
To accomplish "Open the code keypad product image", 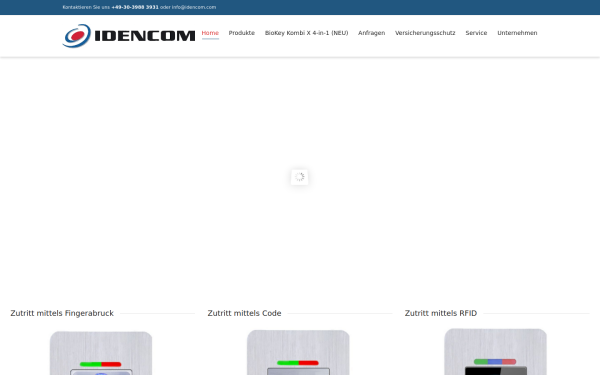I will [298, 352].
